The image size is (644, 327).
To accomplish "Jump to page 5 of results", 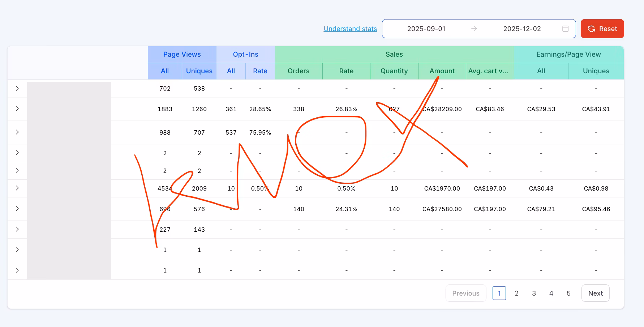I will (568, 293).
